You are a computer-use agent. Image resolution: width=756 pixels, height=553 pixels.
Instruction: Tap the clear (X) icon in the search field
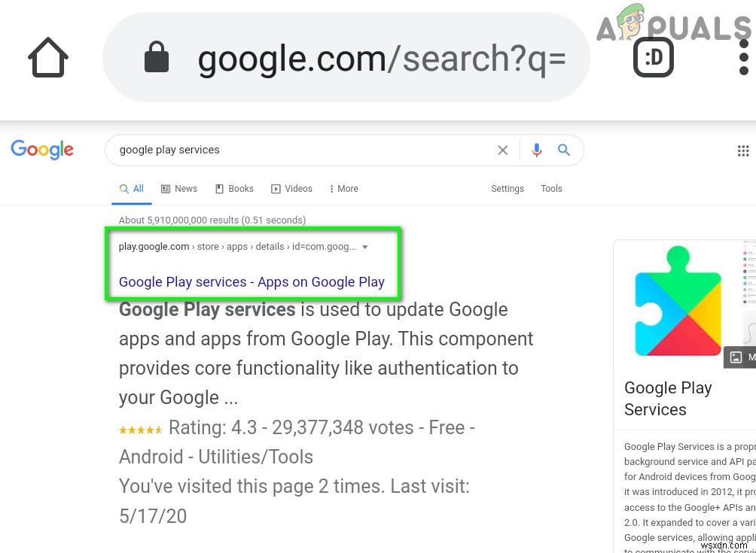coord(502,150)
